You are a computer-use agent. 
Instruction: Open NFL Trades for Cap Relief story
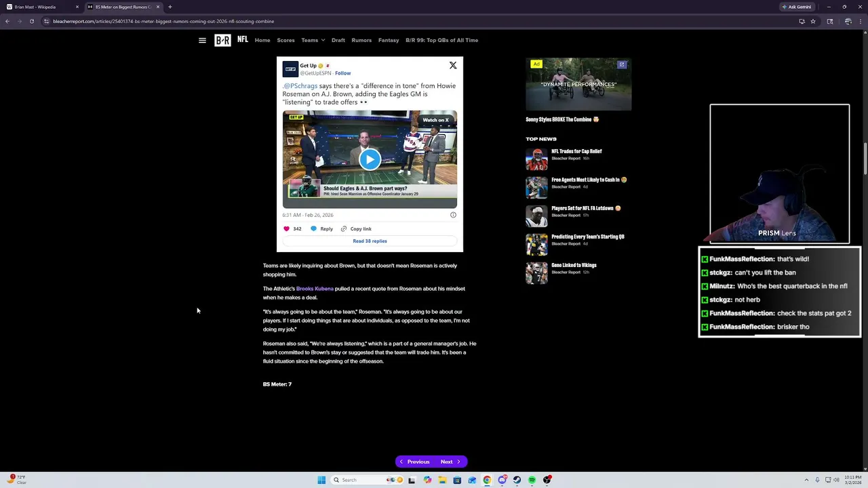tap(576, 151)
